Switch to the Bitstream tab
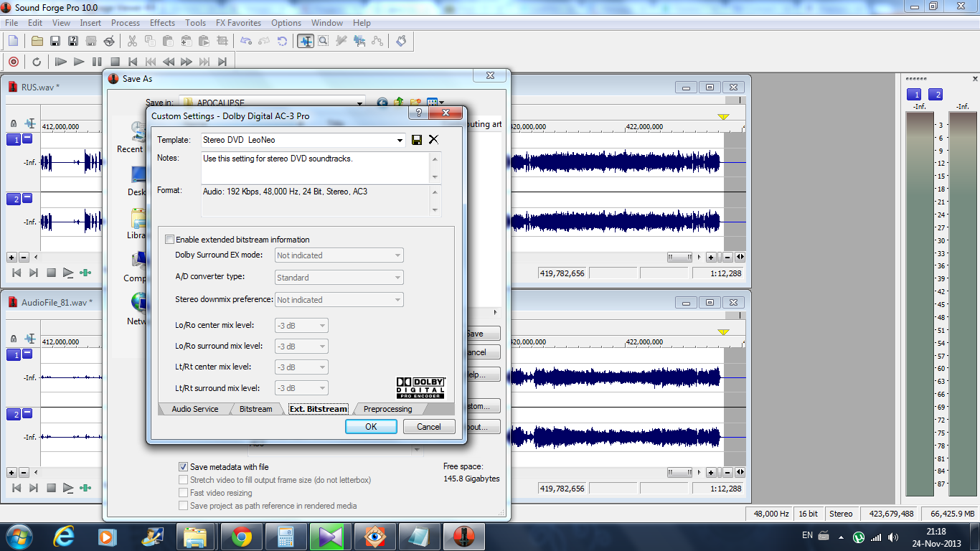 coord(256,409)
